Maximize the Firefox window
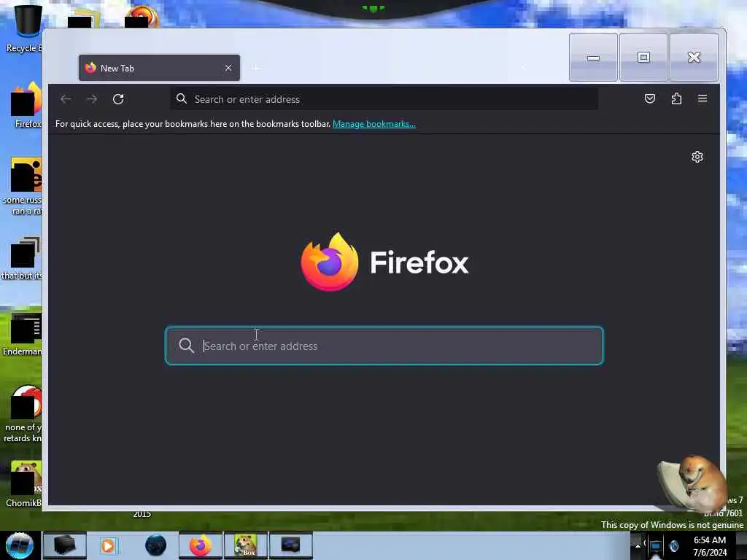The image size is (747, 560). pyautogui.click(x=643, y=58)
